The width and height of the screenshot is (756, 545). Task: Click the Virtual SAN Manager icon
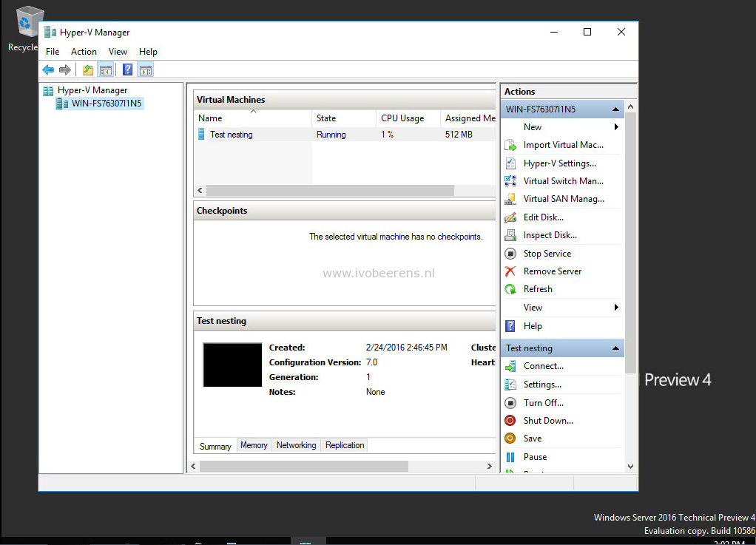(510, 199)
